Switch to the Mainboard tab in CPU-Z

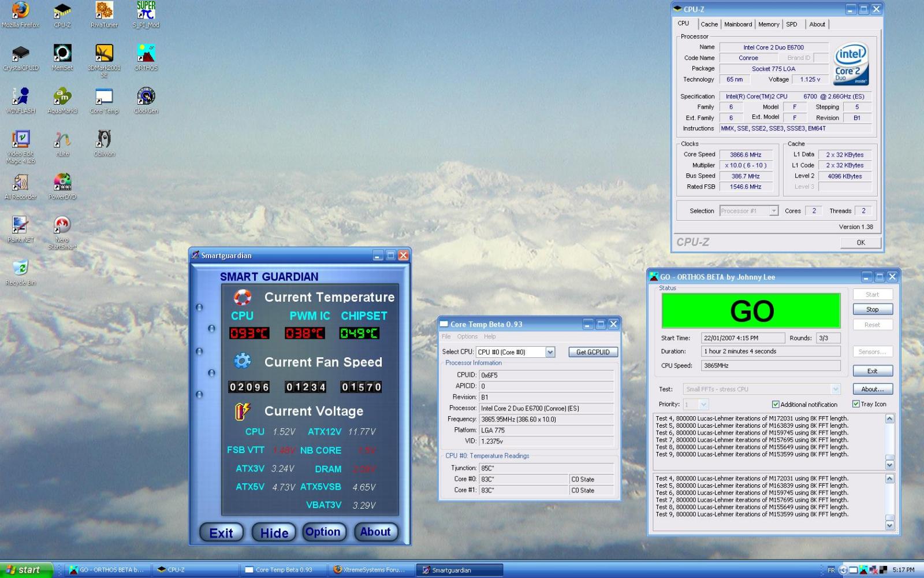coord(738,24)
